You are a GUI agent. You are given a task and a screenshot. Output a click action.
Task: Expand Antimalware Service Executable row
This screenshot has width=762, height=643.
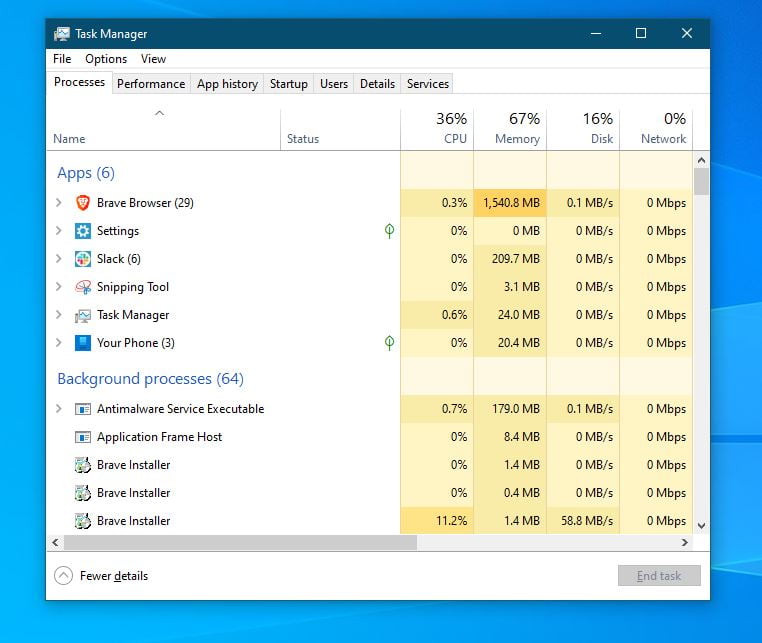[59, 409]
